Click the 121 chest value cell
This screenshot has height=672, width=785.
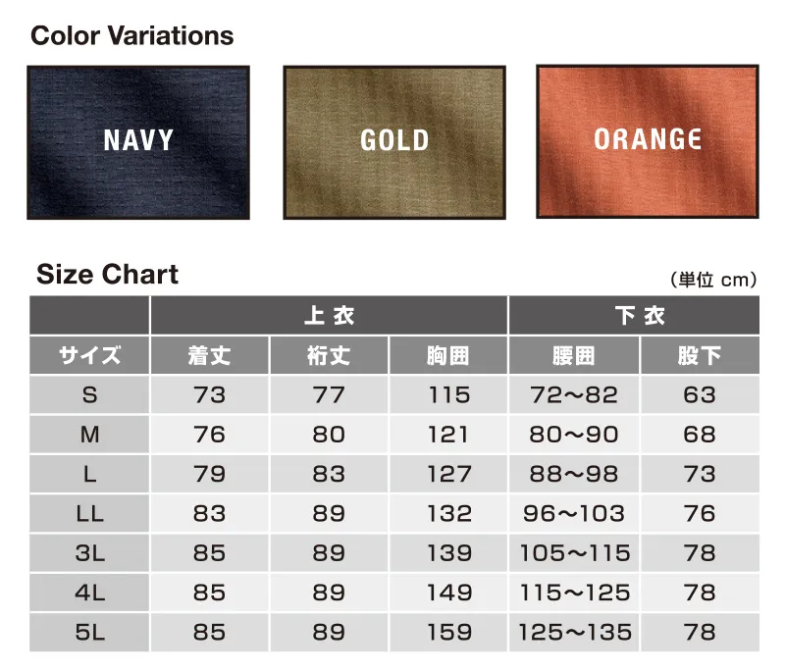[448, 435]
